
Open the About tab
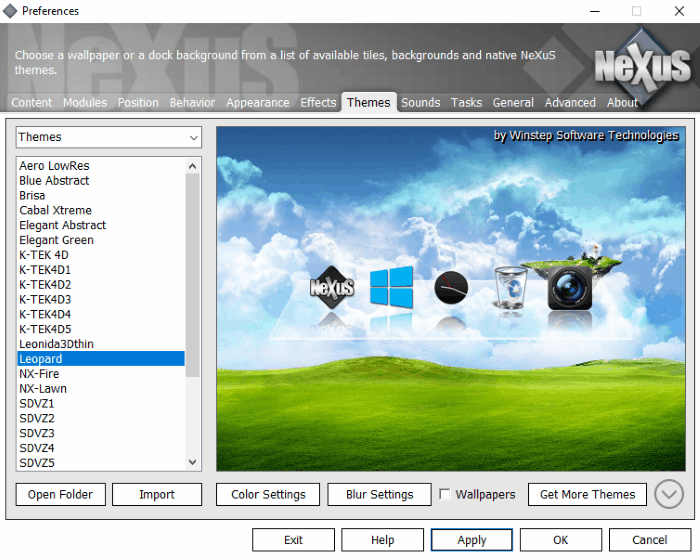(622, 103)
